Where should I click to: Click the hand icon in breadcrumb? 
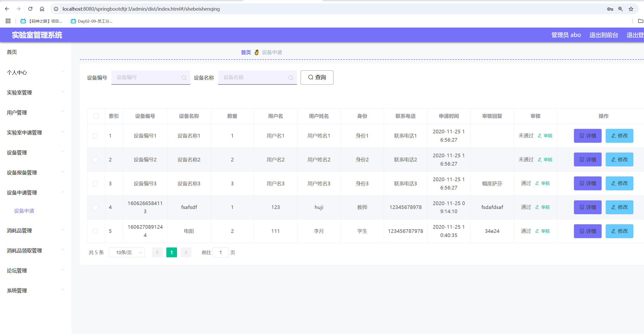256,52
